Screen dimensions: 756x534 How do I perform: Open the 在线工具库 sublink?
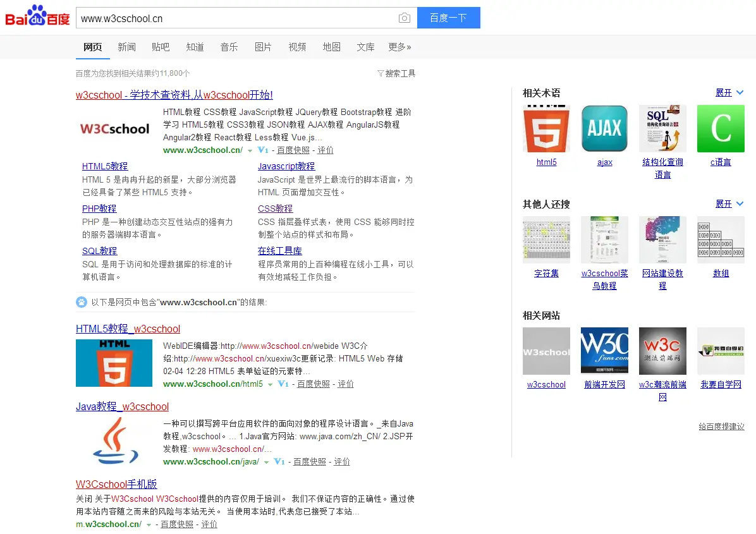tap(279, 251)
